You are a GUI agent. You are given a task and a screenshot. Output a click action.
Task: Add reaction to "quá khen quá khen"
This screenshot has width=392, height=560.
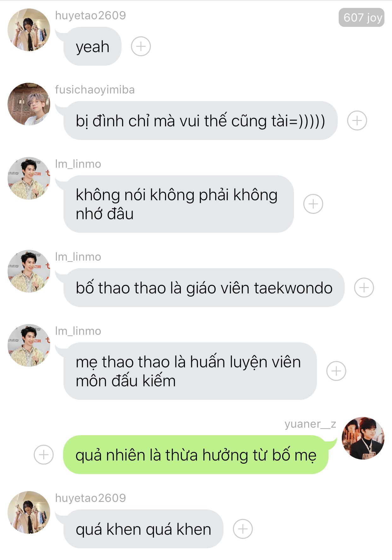tap(243, 529)
